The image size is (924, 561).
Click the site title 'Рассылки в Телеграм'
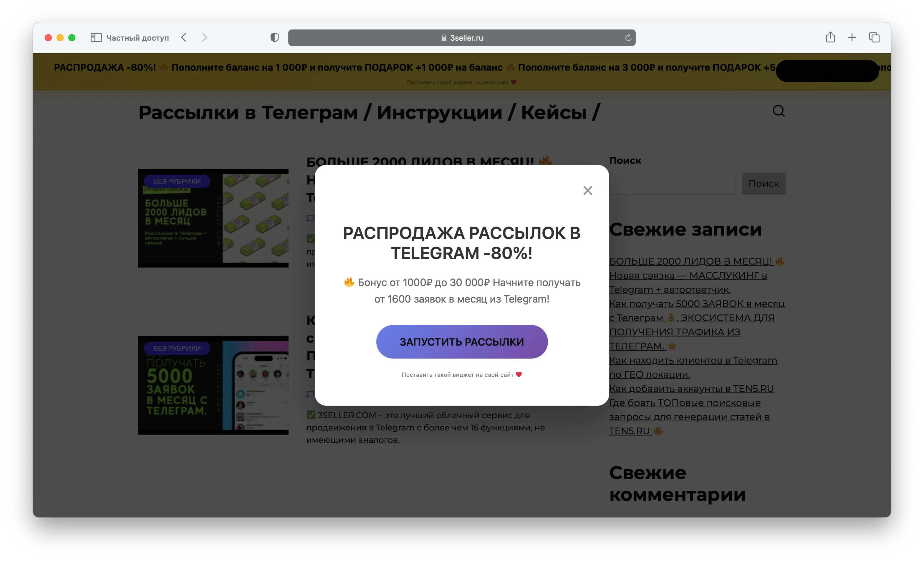click(x=369, y=112)
